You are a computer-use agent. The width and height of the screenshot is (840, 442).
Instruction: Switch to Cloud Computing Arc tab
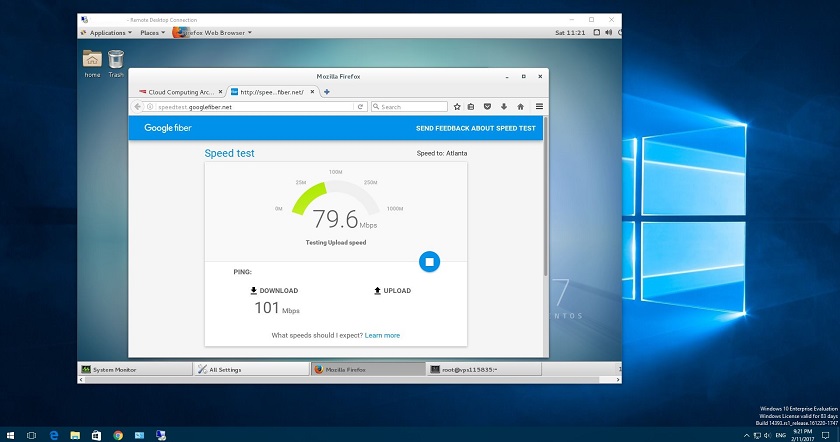[x=176, y=91]
